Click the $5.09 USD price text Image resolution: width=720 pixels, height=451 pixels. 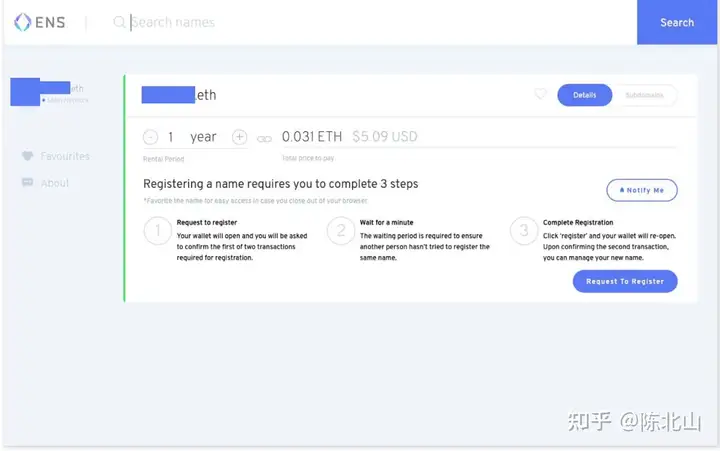pos(385,136)
